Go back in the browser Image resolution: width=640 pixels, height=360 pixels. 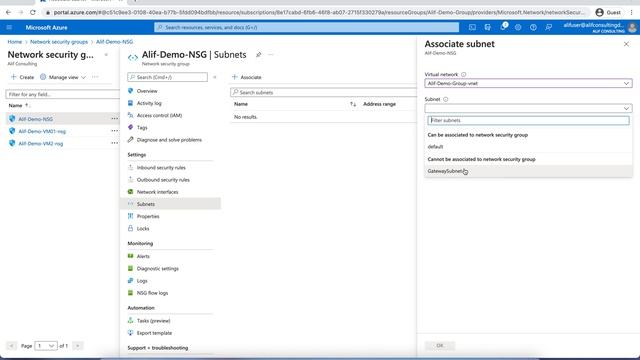(8, 12)
